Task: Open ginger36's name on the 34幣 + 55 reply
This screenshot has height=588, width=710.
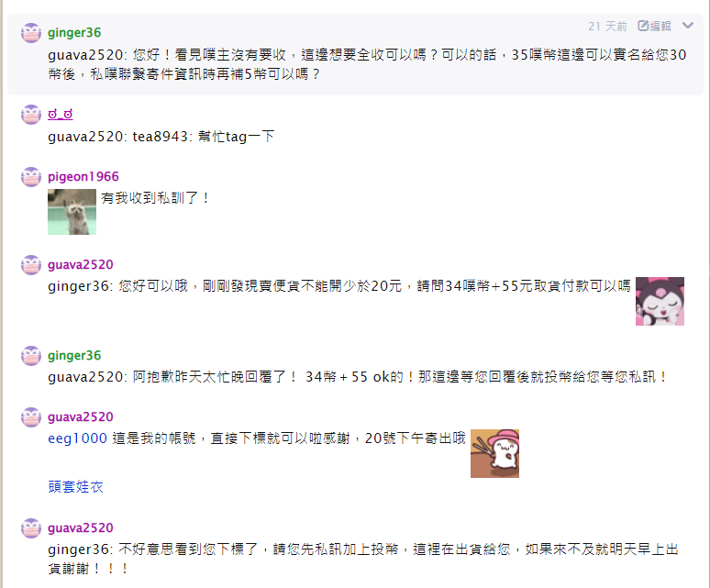Action: click(x=74, y=356)
